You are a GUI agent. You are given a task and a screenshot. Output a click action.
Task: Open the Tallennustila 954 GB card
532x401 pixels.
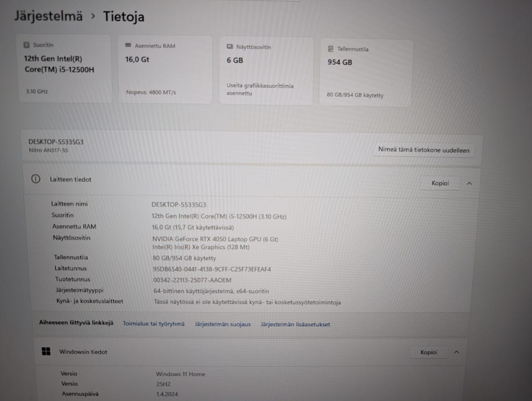tap(366, 73)
